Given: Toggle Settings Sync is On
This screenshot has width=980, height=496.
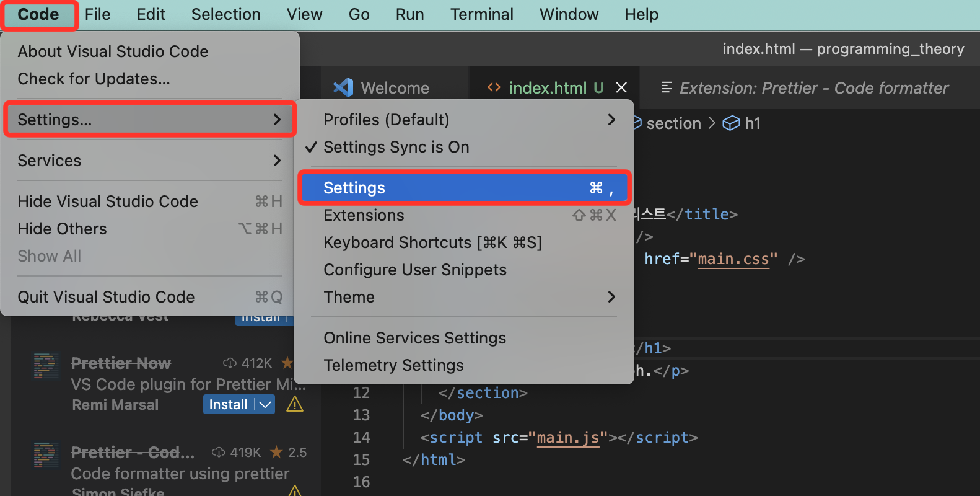Looking at the screenshot, I should tap(464, 147).
